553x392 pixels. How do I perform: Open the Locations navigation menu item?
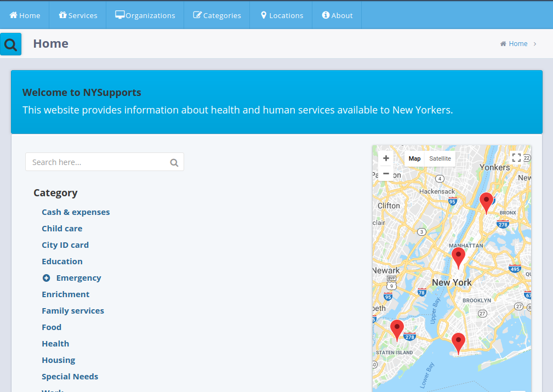(x=282, y=15)
